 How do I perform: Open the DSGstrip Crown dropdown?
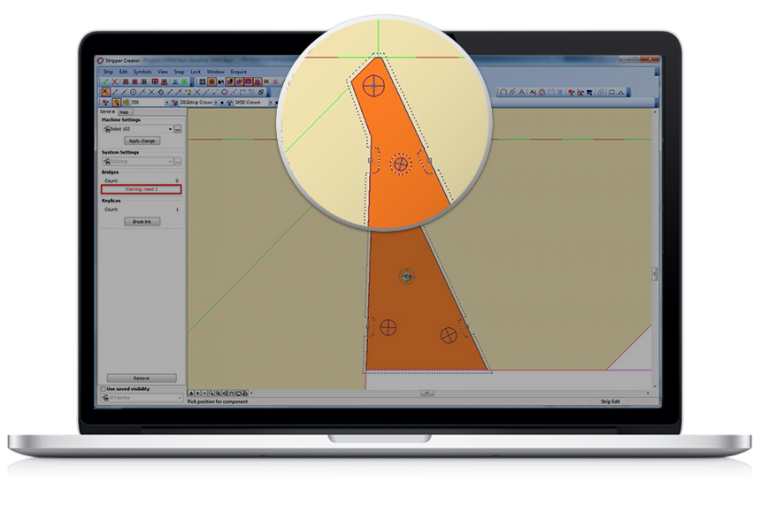click(216, 102)
